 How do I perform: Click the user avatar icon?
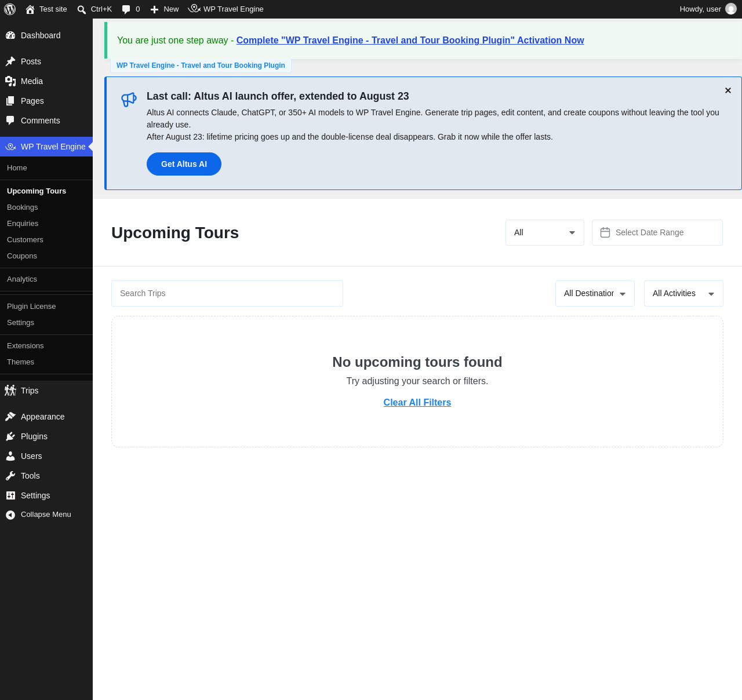point(731,9)
